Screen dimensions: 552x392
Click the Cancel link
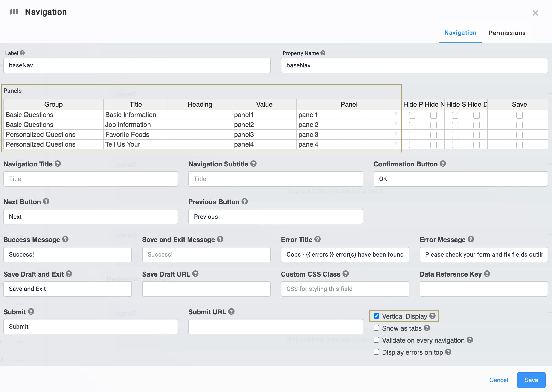click(498, 380)
